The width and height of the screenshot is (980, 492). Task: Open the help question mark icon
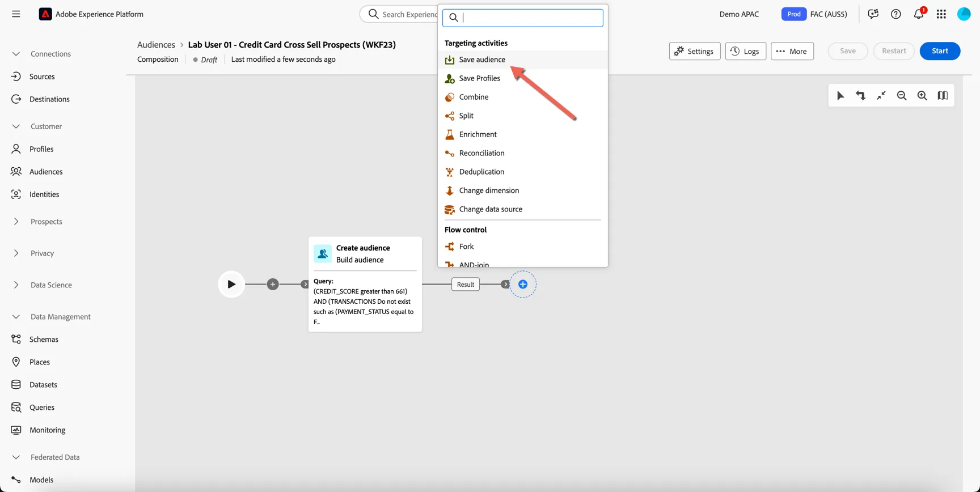(x=895, y=14)
